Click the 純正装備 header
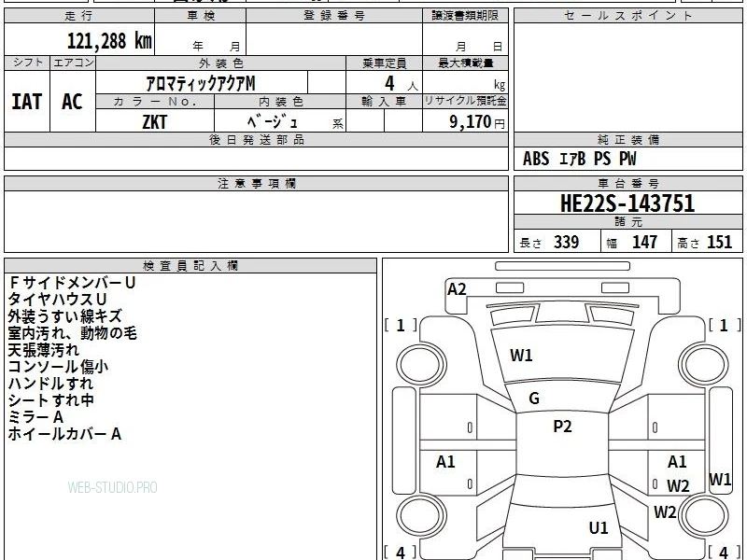The image size is (747, 560). coord(627,139)
